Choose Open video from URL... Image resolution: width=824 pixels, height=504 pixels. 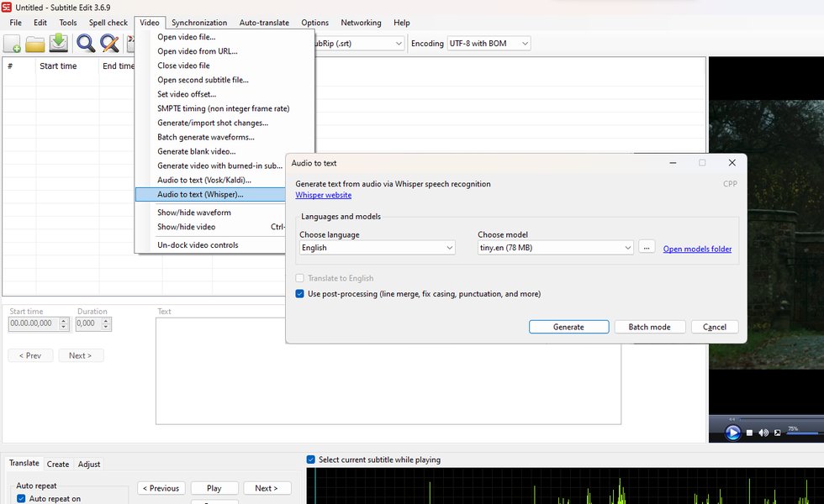pyautogui.click(x=224, y=51)
